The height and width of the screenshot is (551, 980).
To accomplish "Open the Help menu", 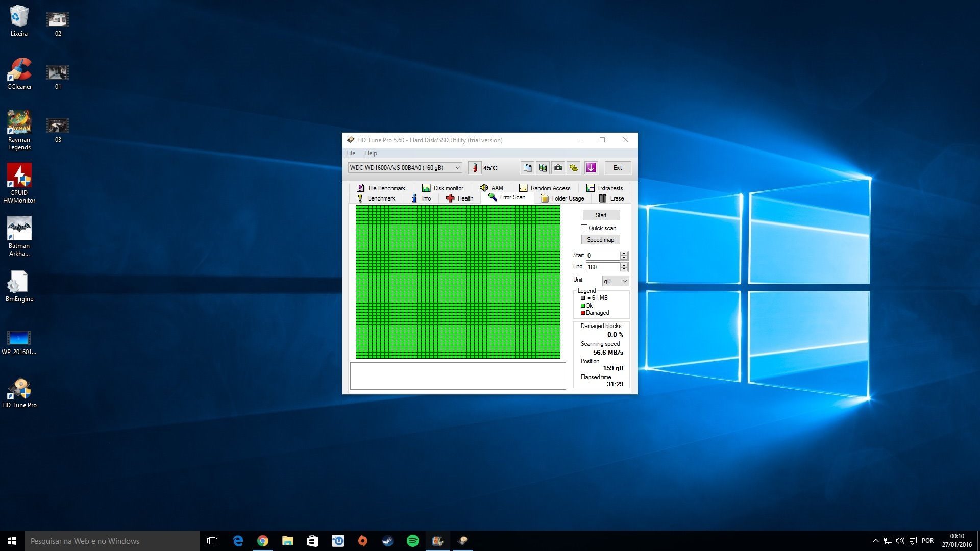I will [x=371, y=153].
